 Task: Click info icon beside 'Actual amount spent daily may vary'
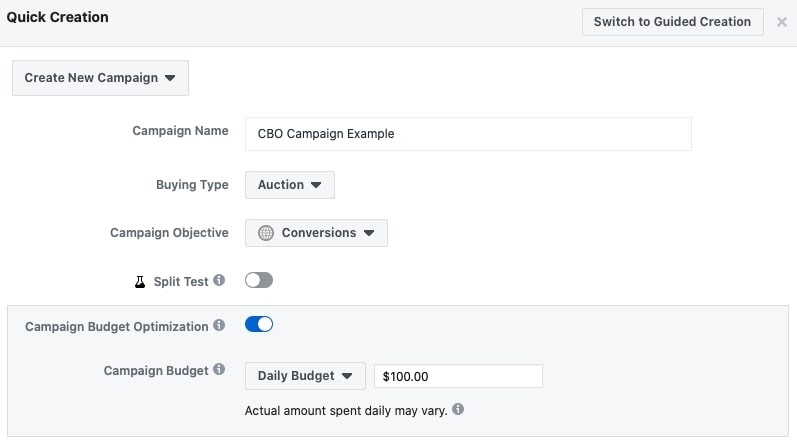click(458, 409)
